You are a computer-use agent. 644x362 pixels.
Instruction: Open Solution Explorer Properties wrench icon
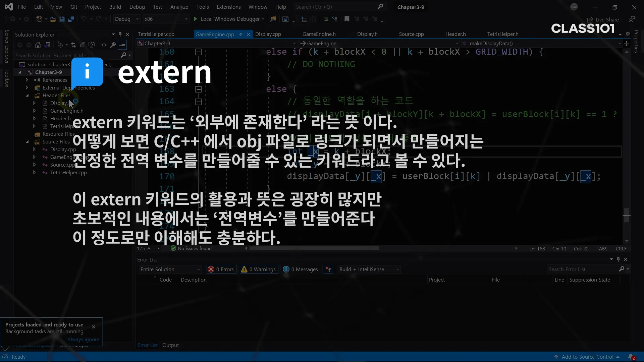[x=113, y=45]
